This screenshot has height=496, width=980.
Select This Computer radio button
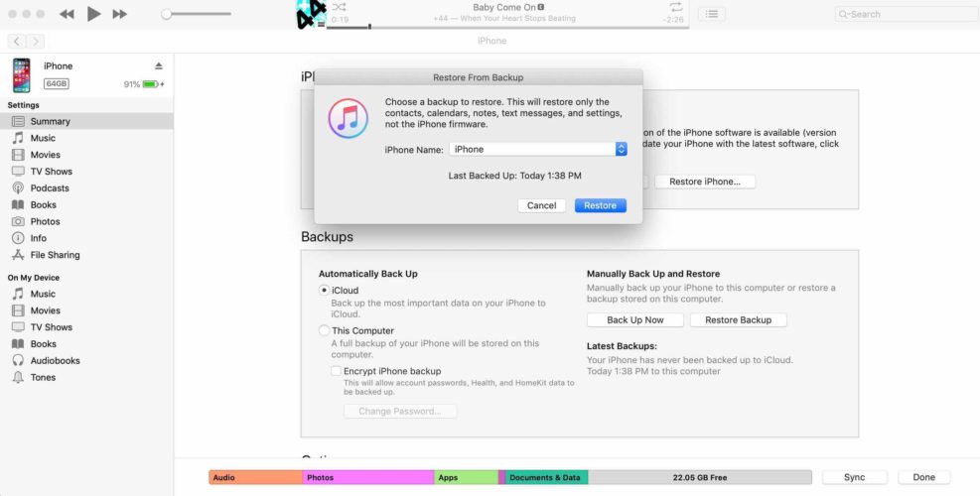(x=324, y=330)
